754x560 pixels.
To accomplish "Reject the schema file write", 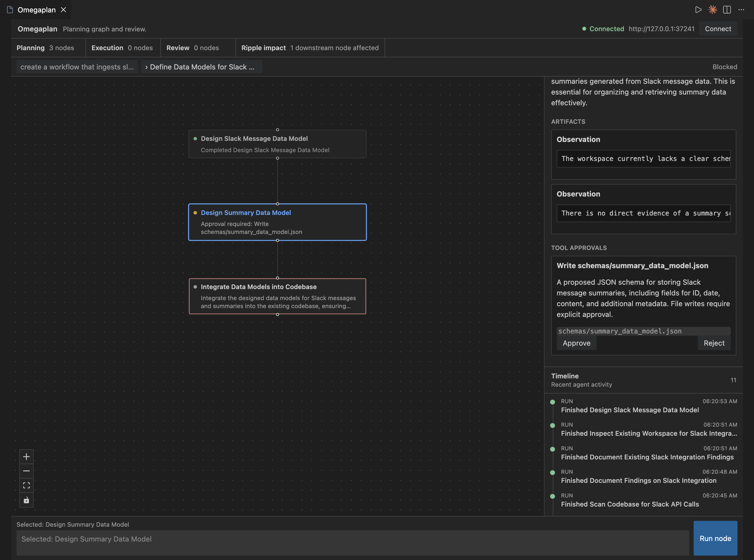I will 714,343.
